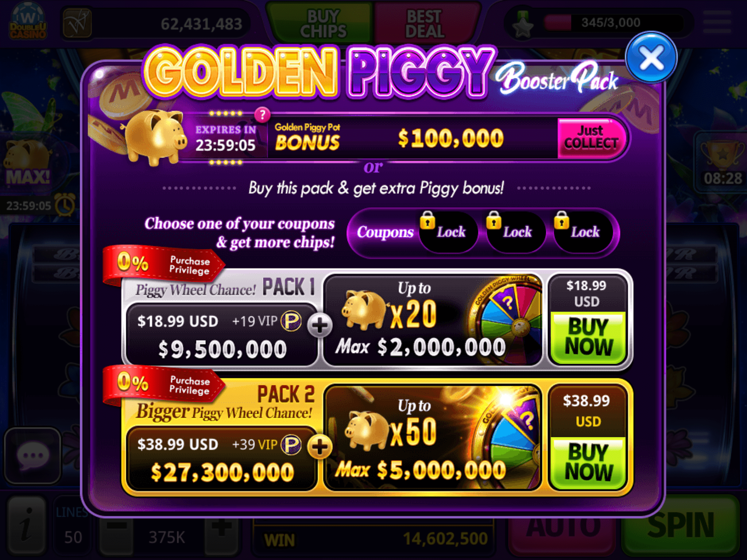Close the Golden Piggy Booster Pack popup

pyautogui.click(x=651, y=58)
